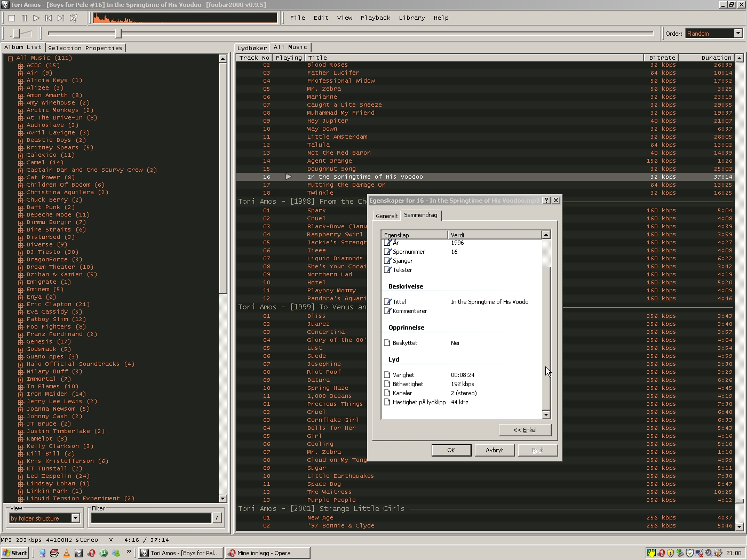Expand the Eric Clapton tree node
Screen dimensions: 747x560
pyautogui.click(x=21, y=305)
